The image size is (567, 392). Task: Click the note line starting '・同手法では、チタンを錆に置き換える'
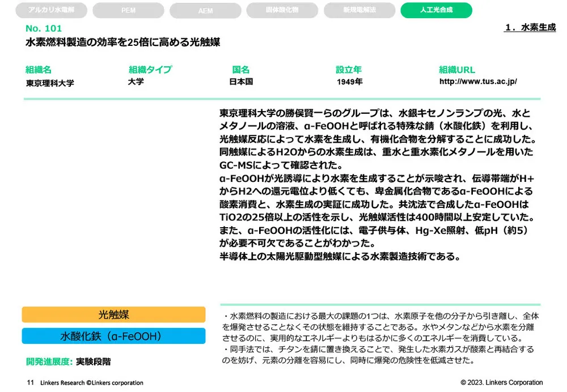click(x=378, y=350)
